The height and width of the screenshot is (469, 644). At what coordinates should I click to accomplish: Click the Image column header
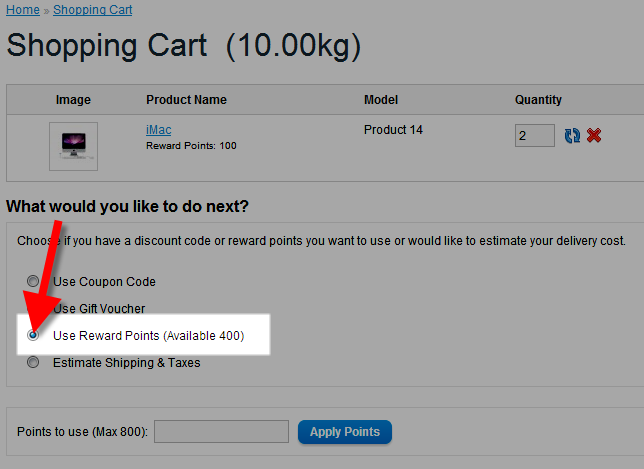pos(73,100)
